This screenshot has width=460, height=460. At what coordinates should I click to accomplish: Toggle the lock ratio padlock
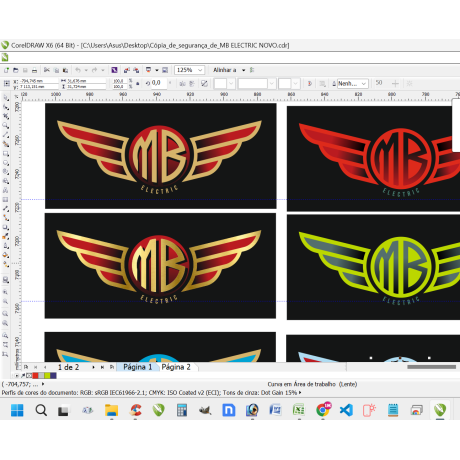pos(138,84)
